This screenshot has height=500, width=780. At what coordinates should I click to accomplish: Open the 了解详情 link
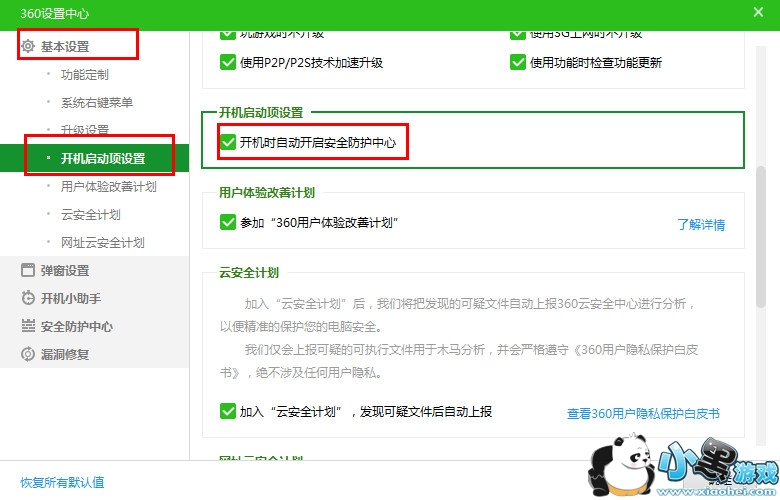tap(701, 224)
